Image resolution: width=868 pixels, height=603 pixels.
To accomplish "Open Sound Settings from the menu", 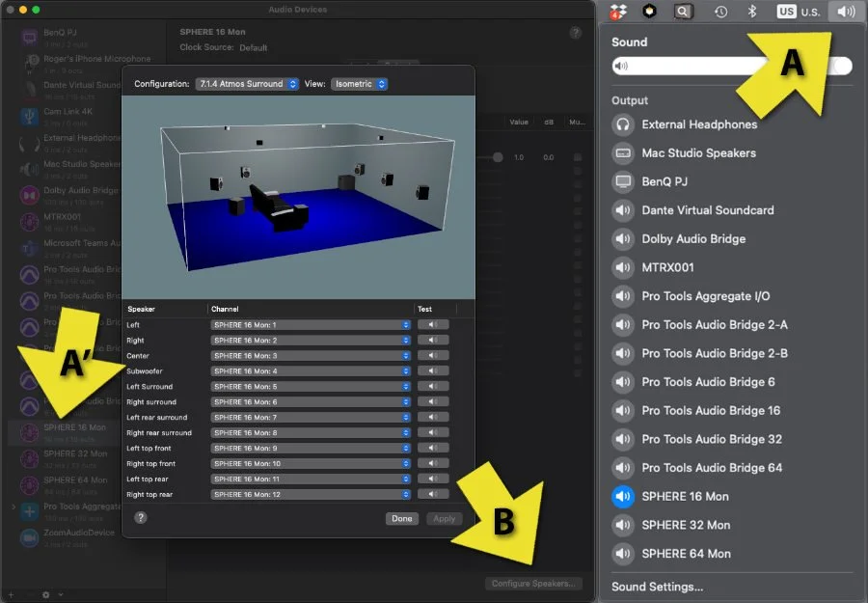I will pos(657,587).
